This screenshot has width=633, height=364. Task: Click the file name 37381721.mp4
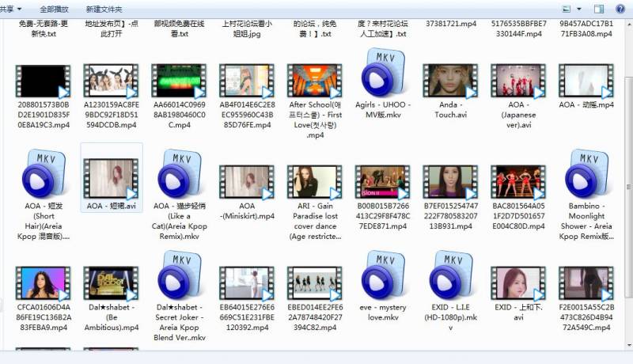click(451, 24)
